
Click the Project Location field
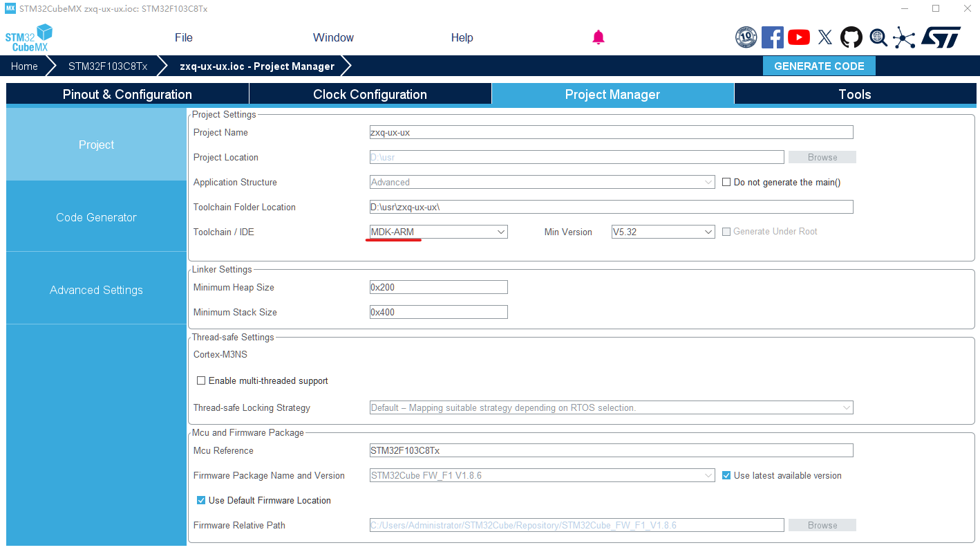pos(577,158)
